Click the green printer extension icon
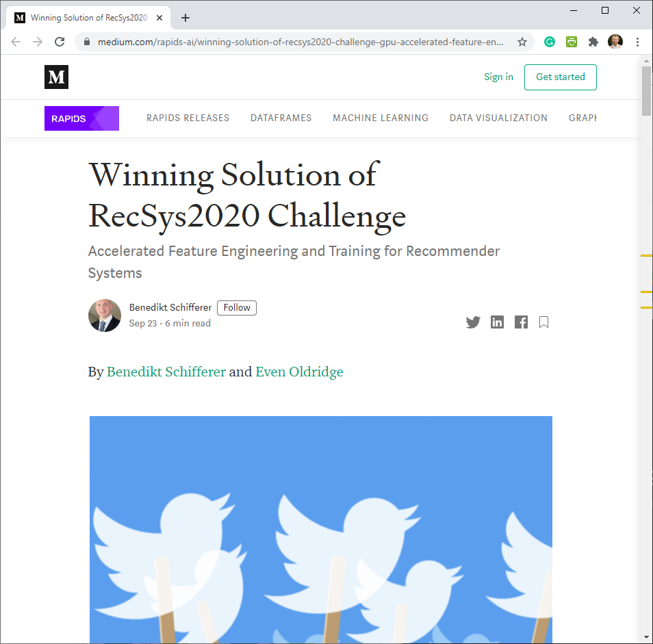653x644 pixels. 572,42
